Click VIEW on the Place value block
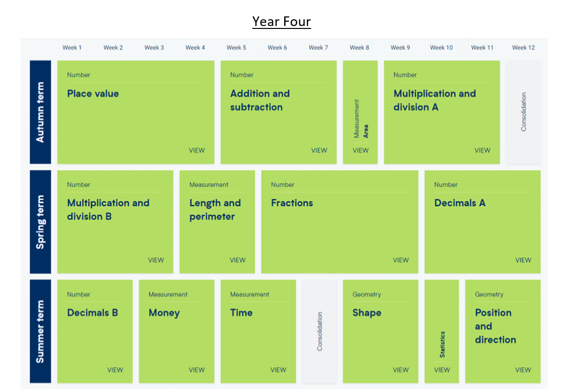This screenshot has height=392, width=564. coord(196,150)
